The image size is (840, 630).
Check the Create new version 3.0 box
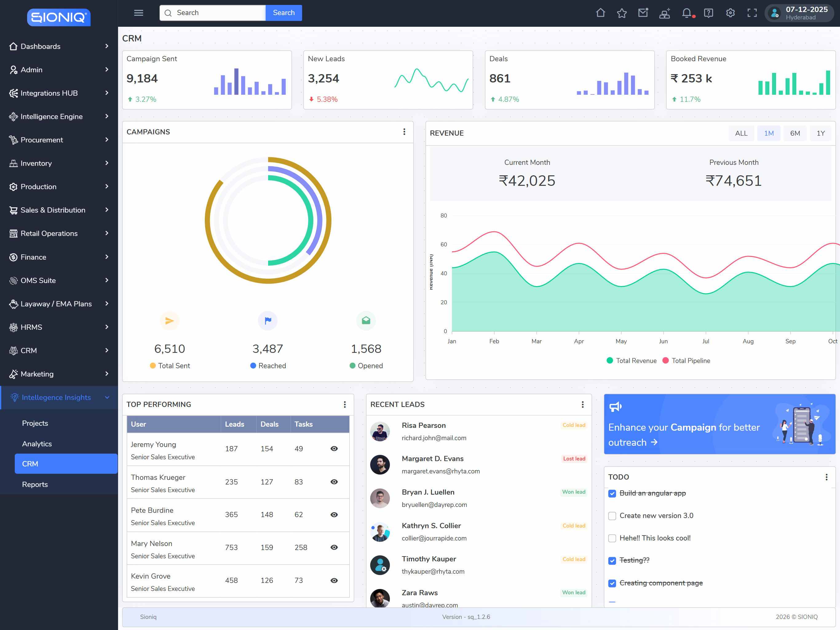pos(612,516)
